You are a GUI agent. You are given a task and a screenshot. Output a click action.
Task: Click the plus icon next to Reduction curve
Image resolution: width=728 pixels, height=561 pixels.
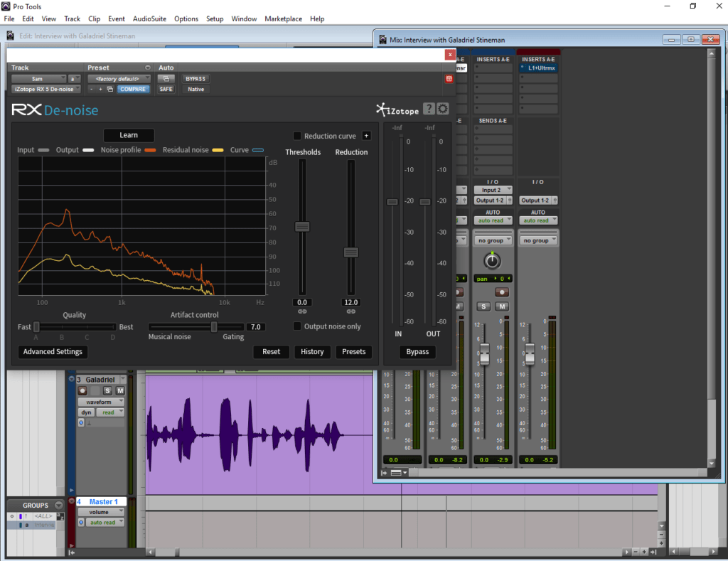coord(366,136)
